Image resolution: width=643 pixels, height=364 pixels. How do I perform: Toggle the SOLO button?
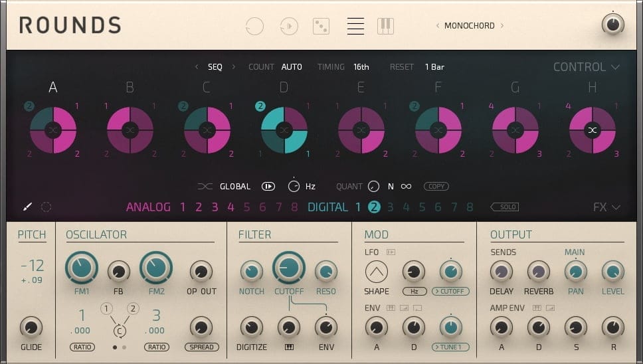click(x=505, y=207)
